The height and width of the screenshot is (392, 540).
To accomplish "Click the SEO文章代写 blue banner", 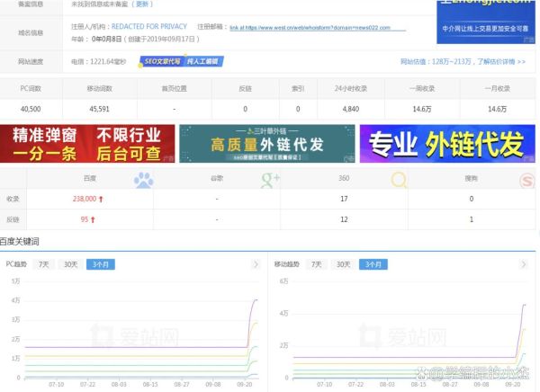I will pyautogui.click(x=182, y=61).
